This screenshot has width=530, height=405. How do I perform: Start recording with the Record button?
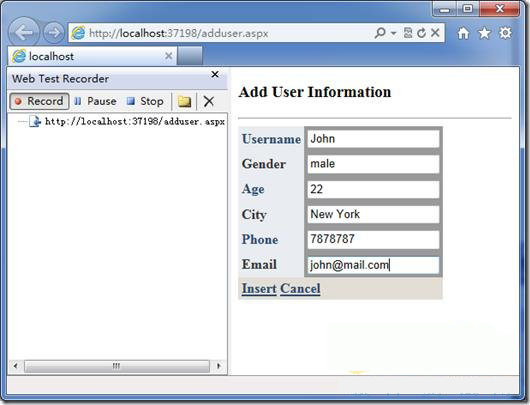(x=39, y=101)
